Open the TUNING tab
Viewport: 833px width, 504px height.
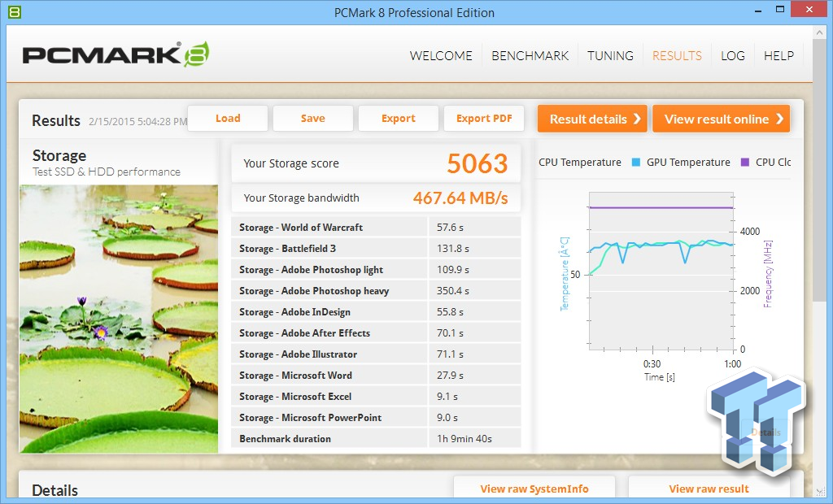tap(610, 56)
